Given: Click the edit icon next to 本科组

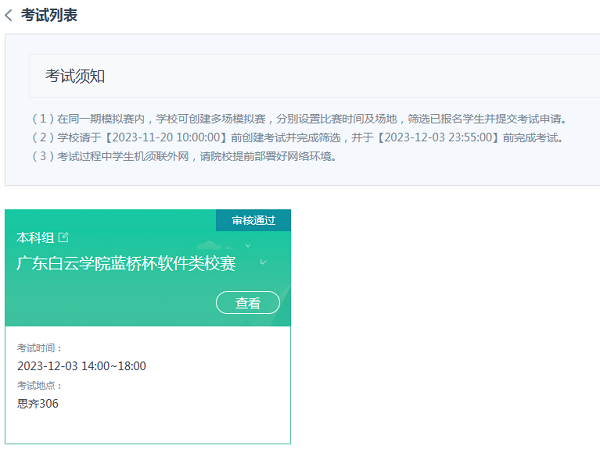Looking at the screenshot, I should point(63,237).
